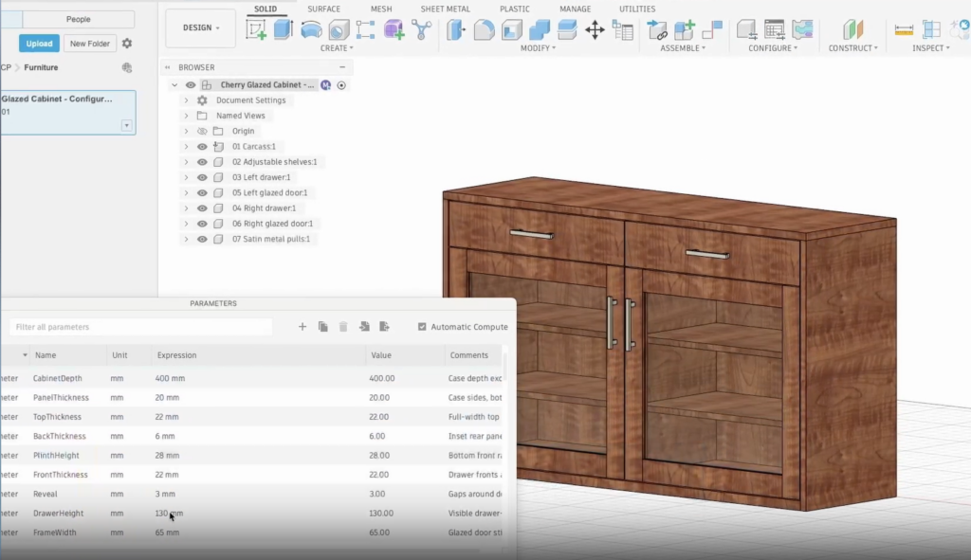Collapse the Cherry Glazed Cabinet root node

point(174,85)
